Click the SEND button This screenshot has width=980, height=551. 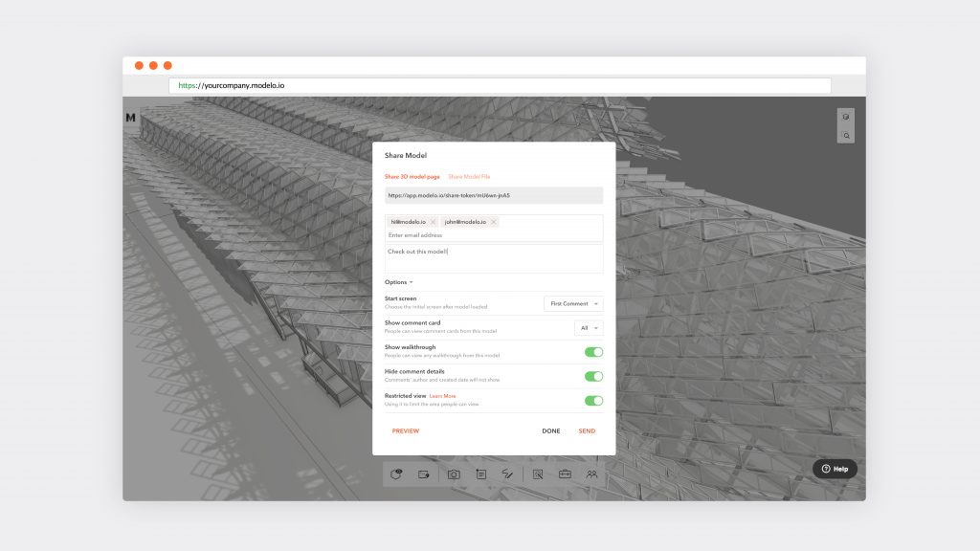pyautogui.click(x=587, y=431)
